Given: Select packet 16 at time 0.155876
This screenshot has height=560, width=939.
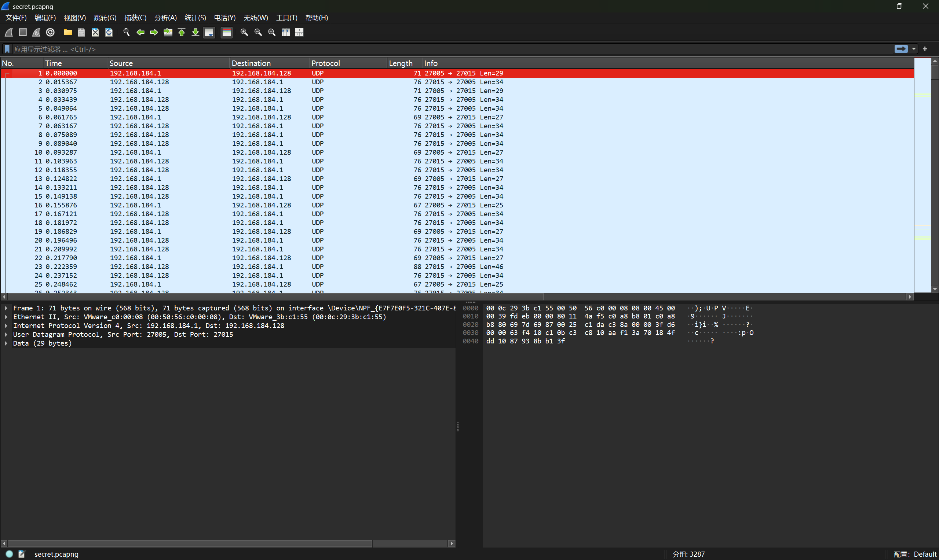Looking at the screenshot, I should click(x=457, y=205).
